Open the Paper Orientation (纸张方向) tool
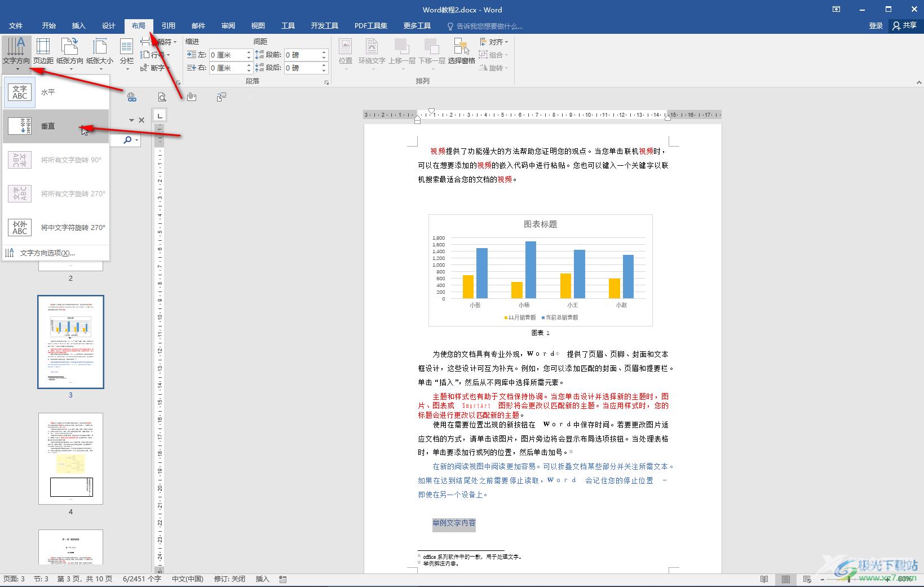 (70, 54)
